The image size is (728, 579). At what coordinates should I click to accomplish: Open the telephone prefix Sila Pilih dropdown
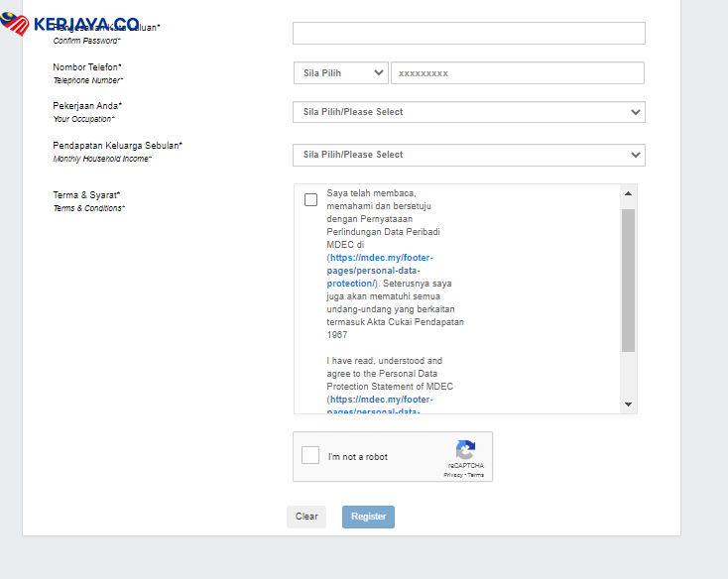coord(340,73)
